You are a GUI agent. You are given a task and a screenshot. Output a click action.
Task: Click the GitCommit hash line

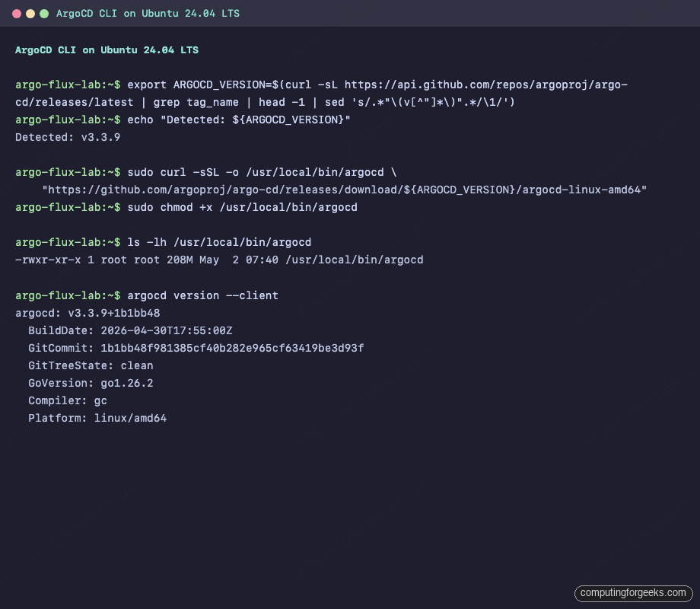[196, 348]
